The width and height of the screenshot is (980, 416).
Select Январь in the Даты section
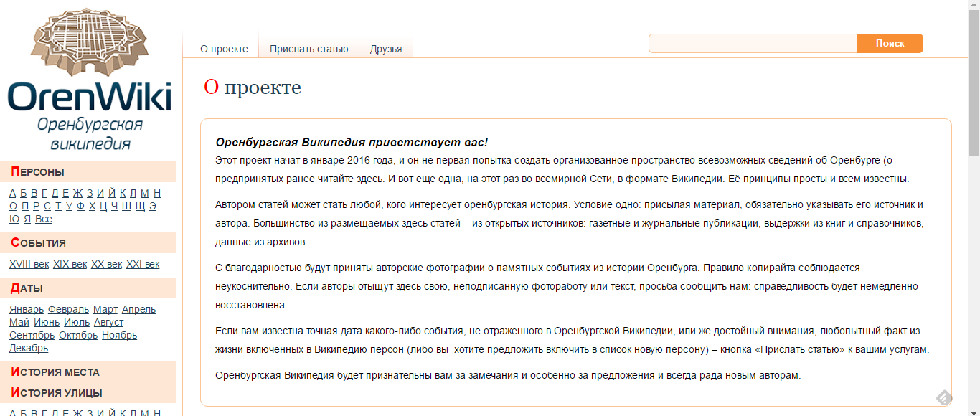(27, 309)
